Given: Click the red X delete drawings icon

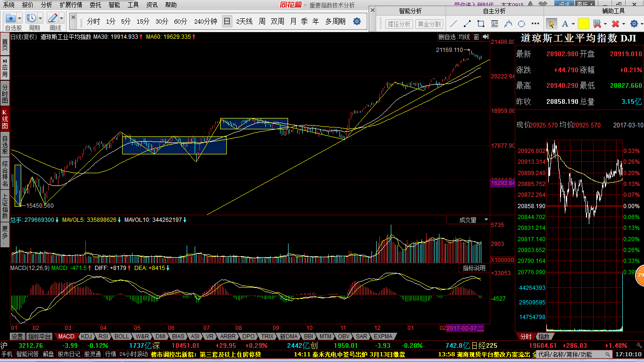Looking at the screenshot, I should pos(615,24).
